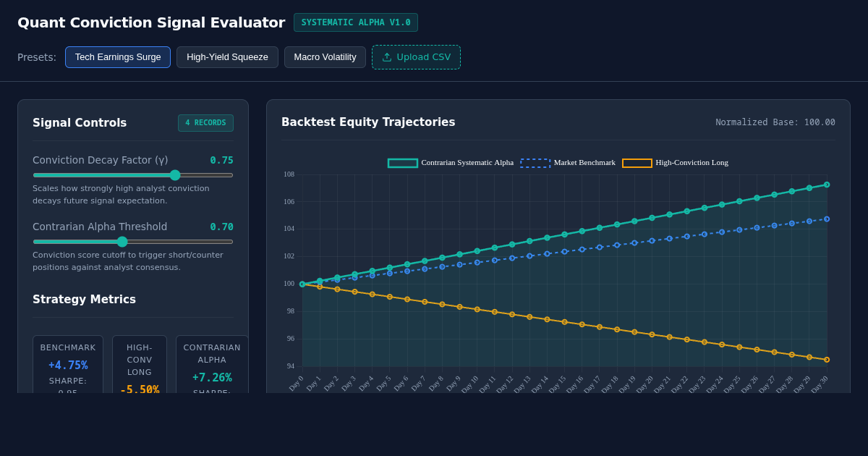This screenshot has height=456, width=868.
Task: Click the +7.26% contrarian return
Action: [212, 377]
